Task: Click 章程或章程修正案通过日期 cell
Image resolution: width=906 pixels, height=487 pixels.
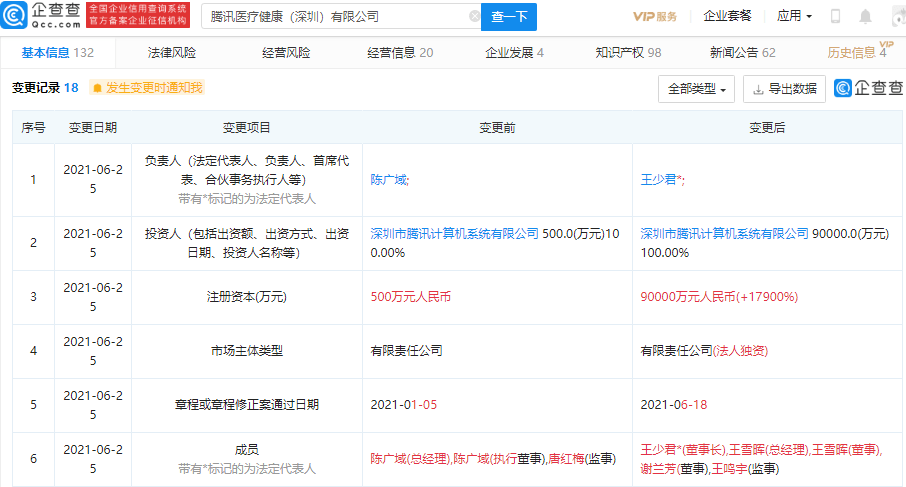Action: tap(247, 404)
